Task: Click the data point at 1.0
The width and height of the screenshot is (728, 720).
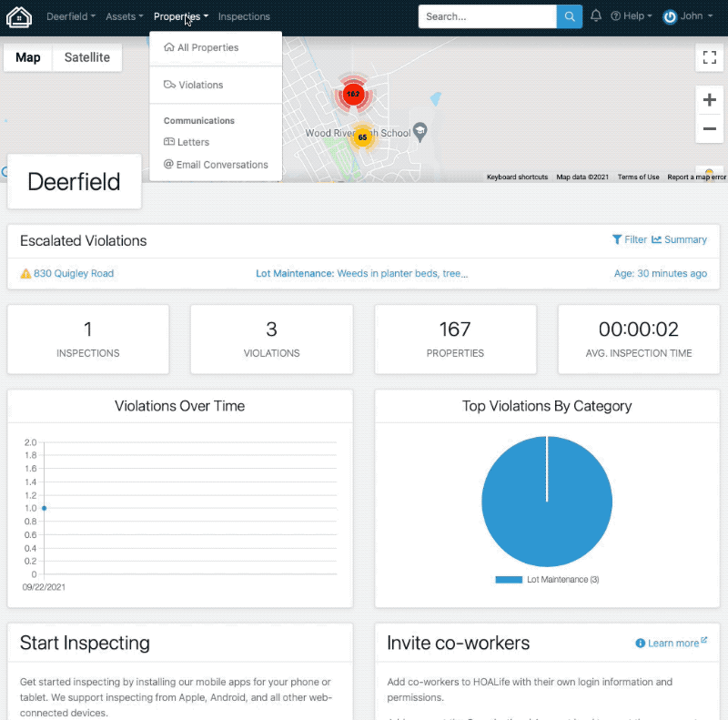Action: click(44, 508)
